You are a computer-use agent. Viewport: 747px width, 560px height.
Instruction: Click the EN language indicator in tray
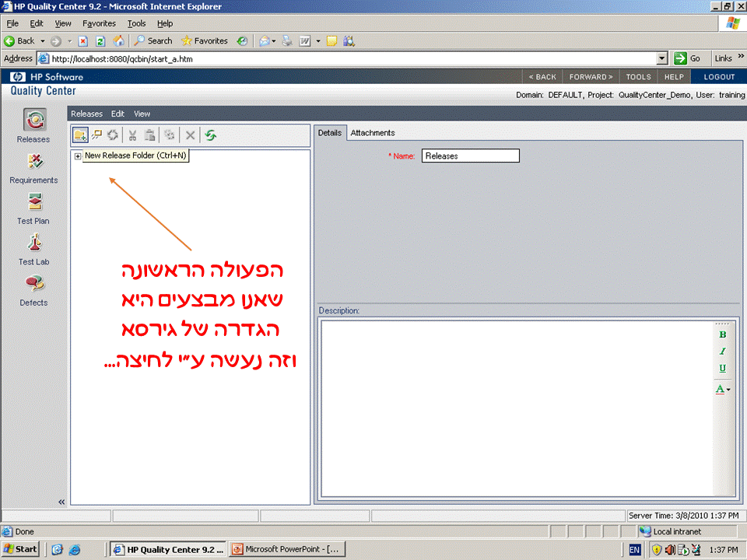[635, 550]
